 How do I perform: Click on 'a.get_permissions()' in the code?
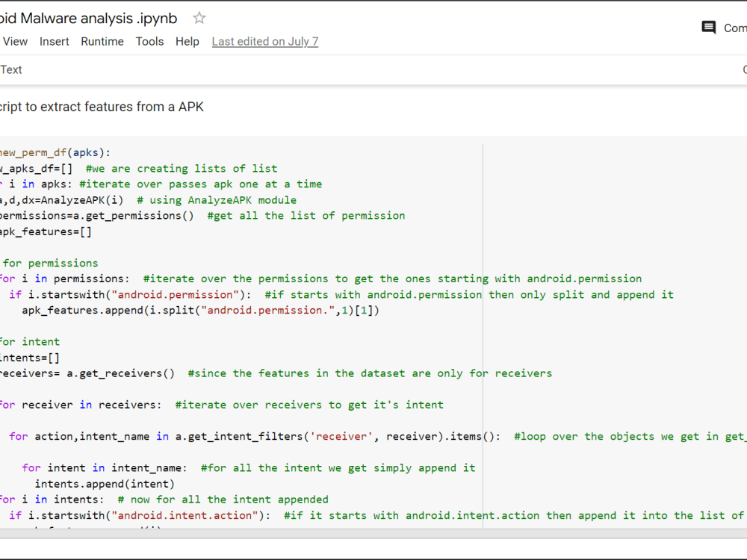click(134, 216)
